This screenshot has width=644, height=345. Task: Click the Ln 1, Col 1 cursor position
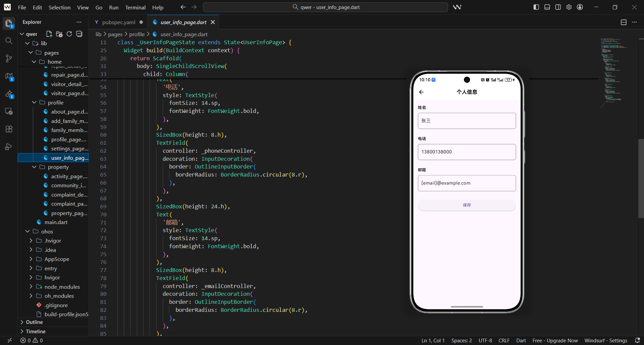433,340
